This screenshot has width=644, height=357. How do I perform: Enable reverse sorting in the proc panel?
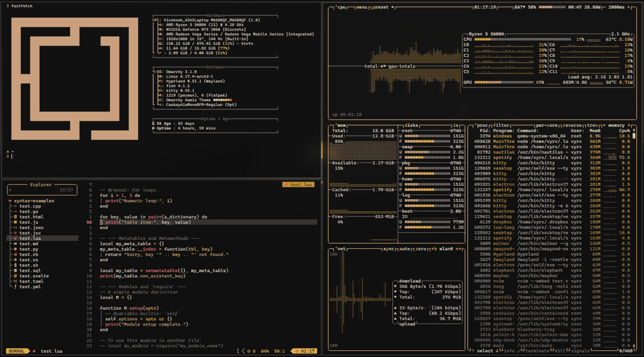coord(572,125)
